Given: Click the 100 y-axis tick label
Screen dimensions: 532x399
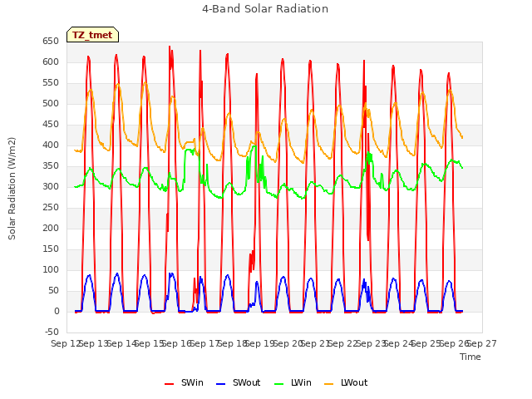Looking at the screenshot, I should 51,269.
